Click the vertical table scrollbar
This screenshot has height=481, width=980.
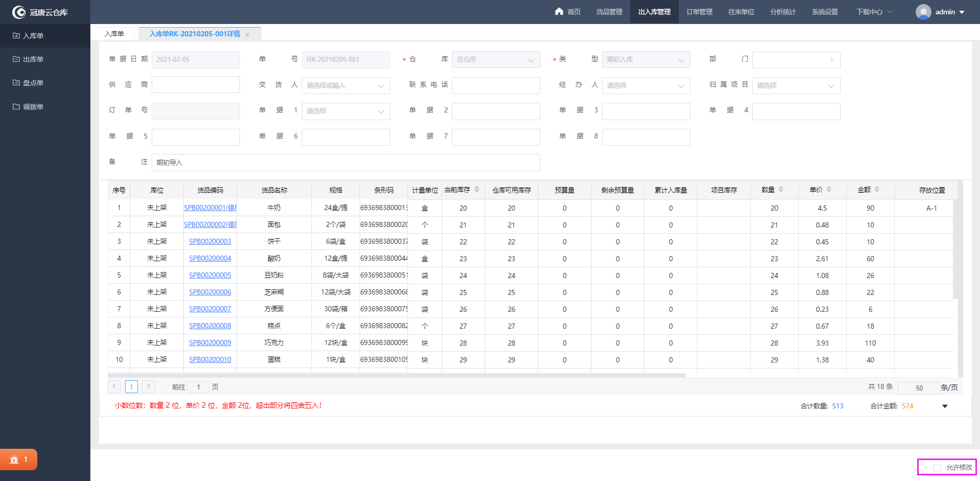coord(955,249)
